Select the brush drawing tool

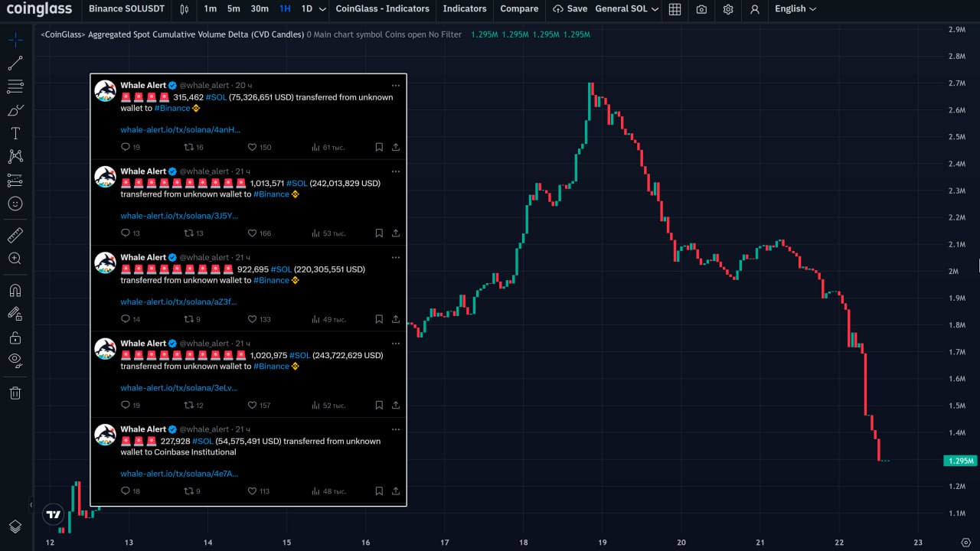15,110
